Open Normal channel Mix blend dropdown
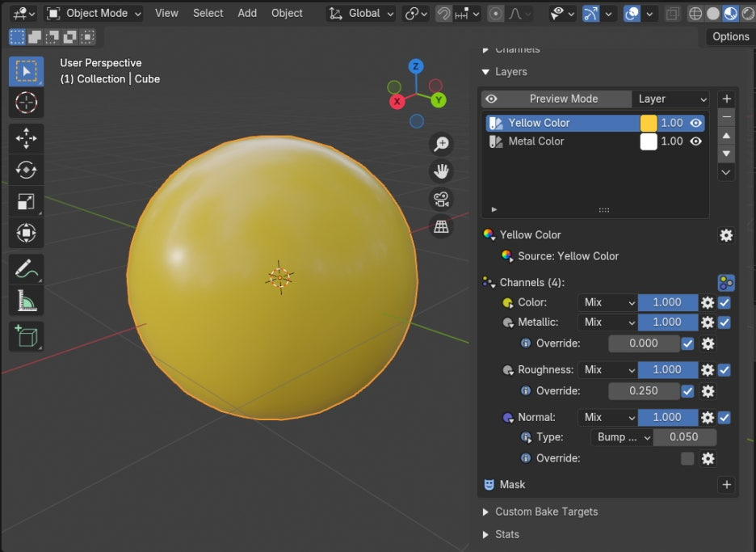The height and width of the screenshot is (552, 756). tap(608, 417)
